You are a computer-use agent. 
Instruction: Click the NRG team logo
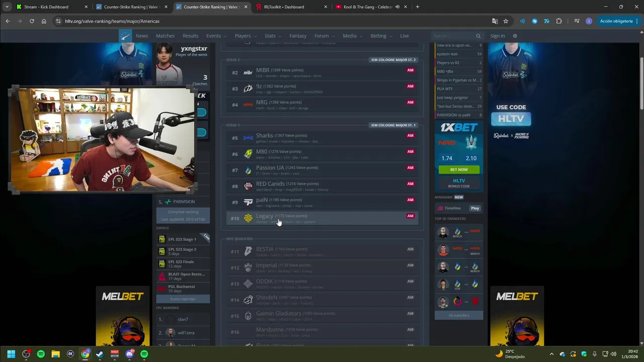[248, 105]
